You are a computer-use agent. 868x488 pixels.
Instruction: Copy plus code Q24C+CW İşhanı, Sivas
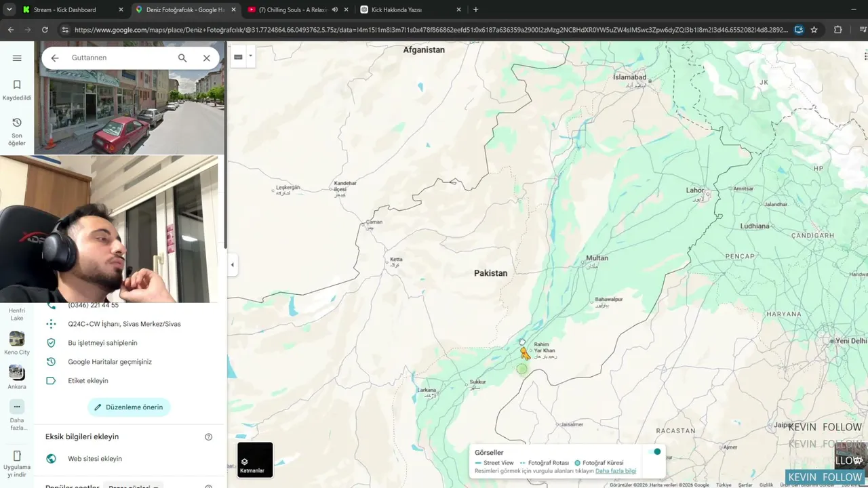click(124, 324)
